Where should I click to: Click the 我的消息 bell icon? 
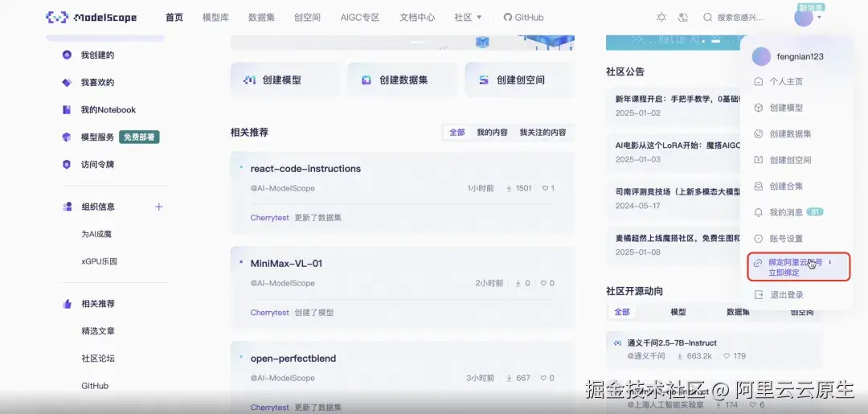(x=759, y=212)
